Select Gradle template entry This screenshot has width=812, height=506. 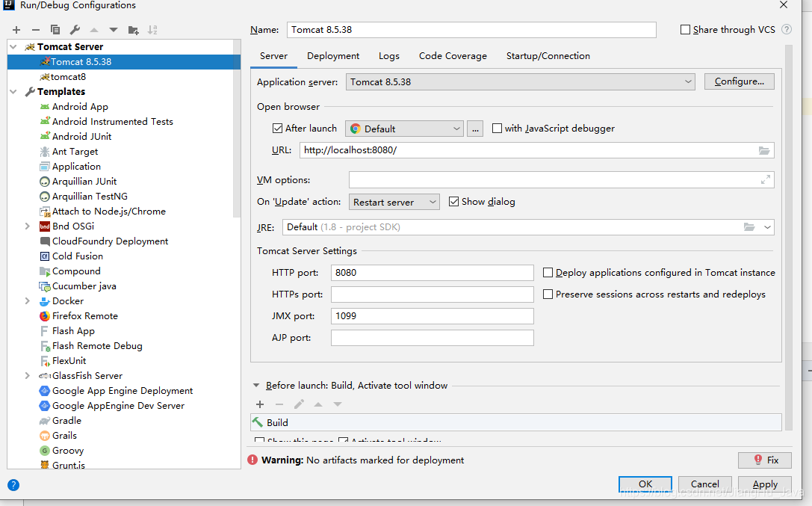66,421
